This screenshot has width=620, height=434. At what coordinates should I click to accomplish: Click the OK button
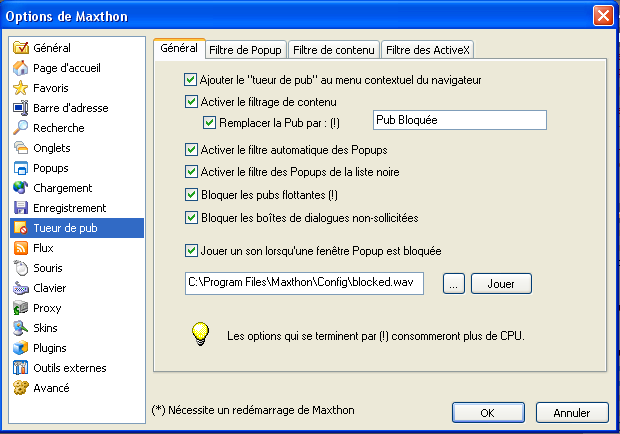[x=488, y=413]
